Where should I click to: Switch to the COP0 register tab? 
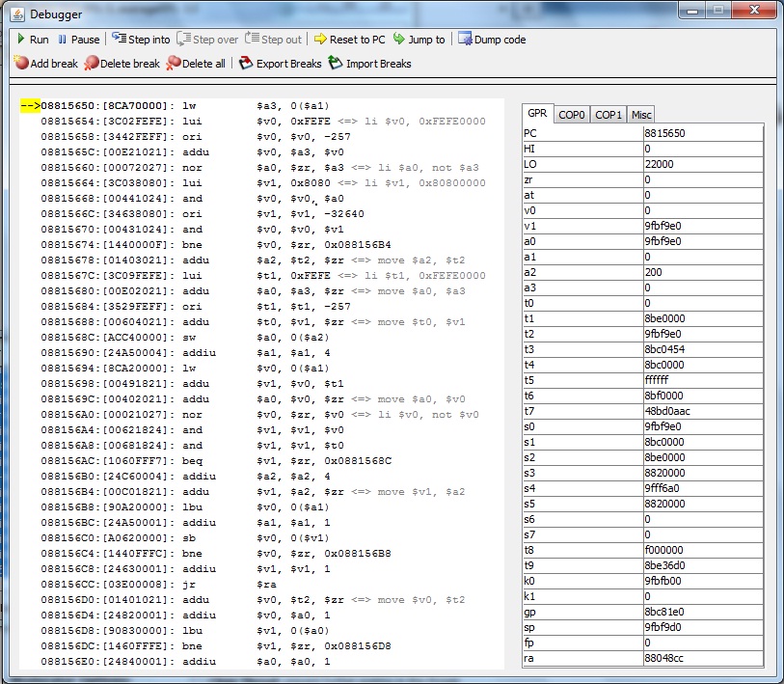tap(572, 115)
